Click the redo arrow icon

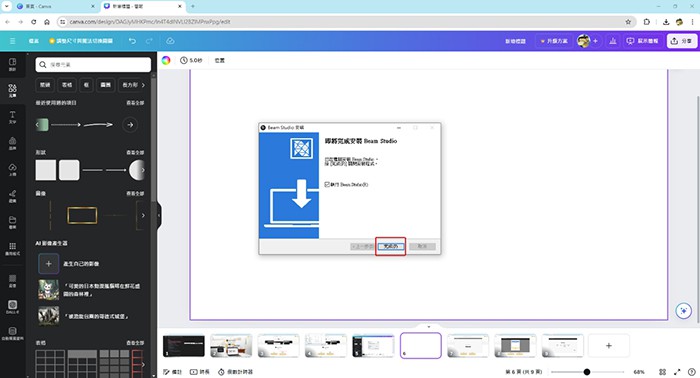click(x=149, y=41)
